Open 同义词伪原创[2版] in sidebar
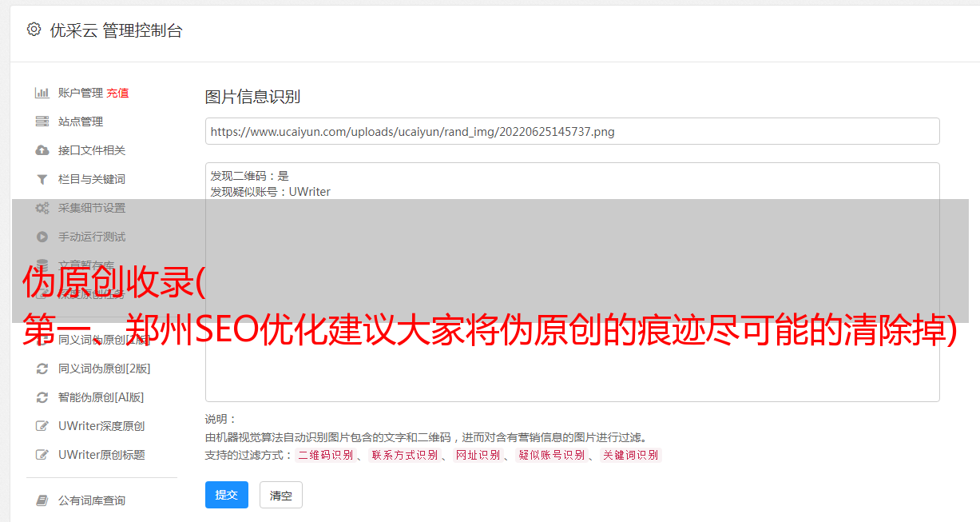 (104, 369)
